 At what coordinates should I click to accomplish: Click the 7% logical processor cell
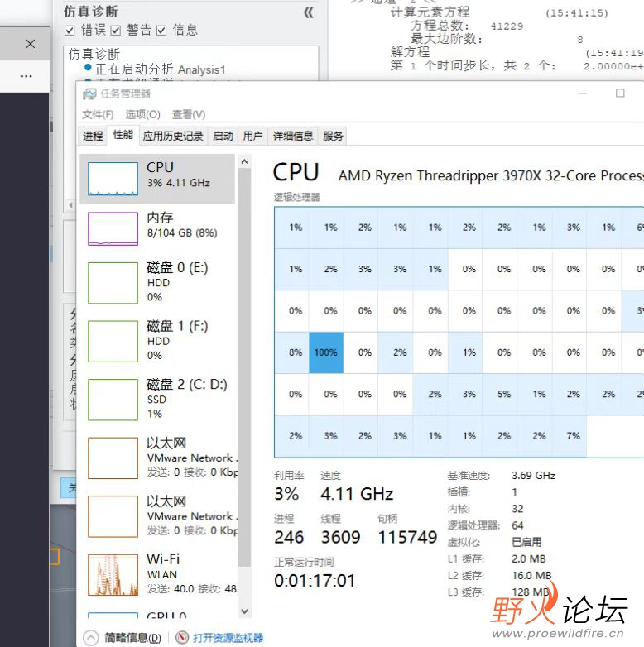coord(570,436)
